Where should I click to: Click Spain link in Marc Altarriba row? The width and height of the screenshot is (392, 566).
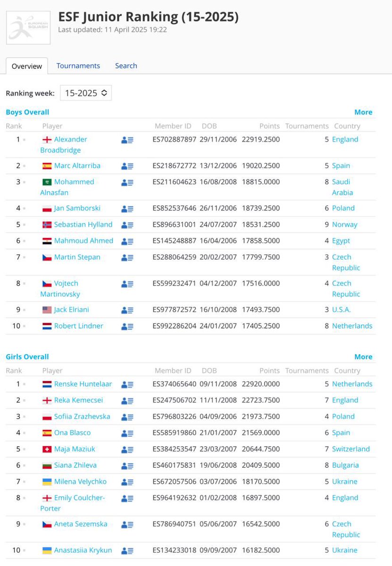pyautogui.click(x=341, y=166)
